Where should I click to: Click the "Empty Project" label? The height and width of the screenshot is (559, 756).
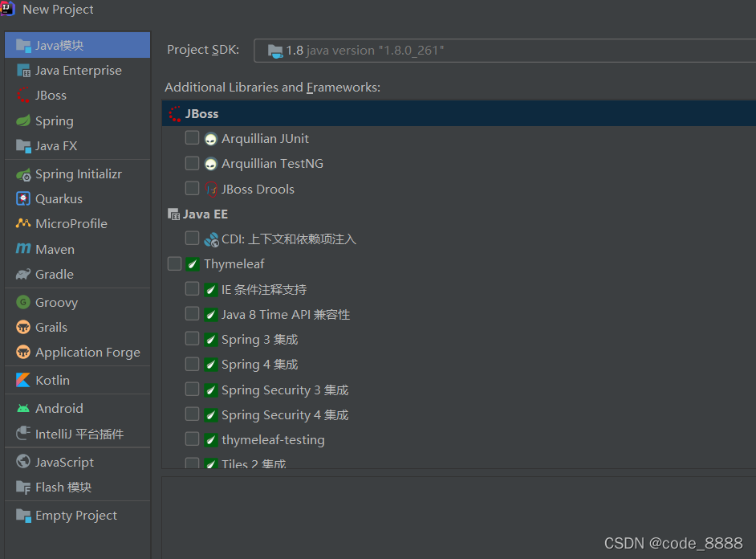coord(76,516)
